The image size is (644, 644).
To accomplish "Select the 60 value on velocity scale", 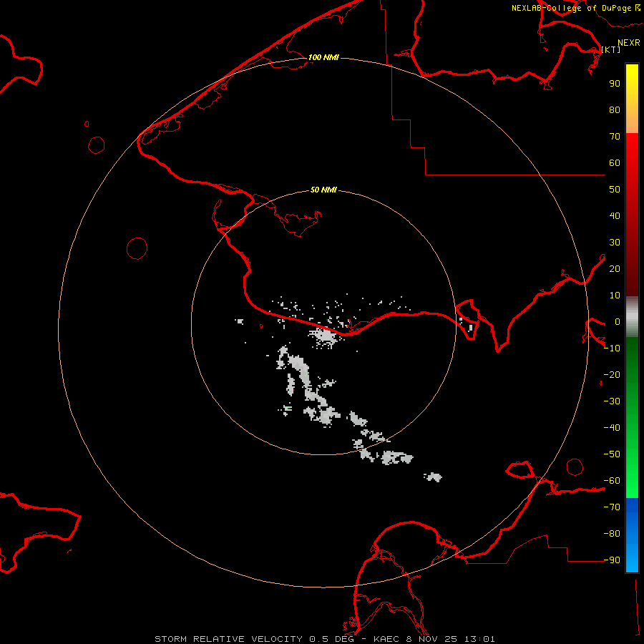I will [615, 162].
